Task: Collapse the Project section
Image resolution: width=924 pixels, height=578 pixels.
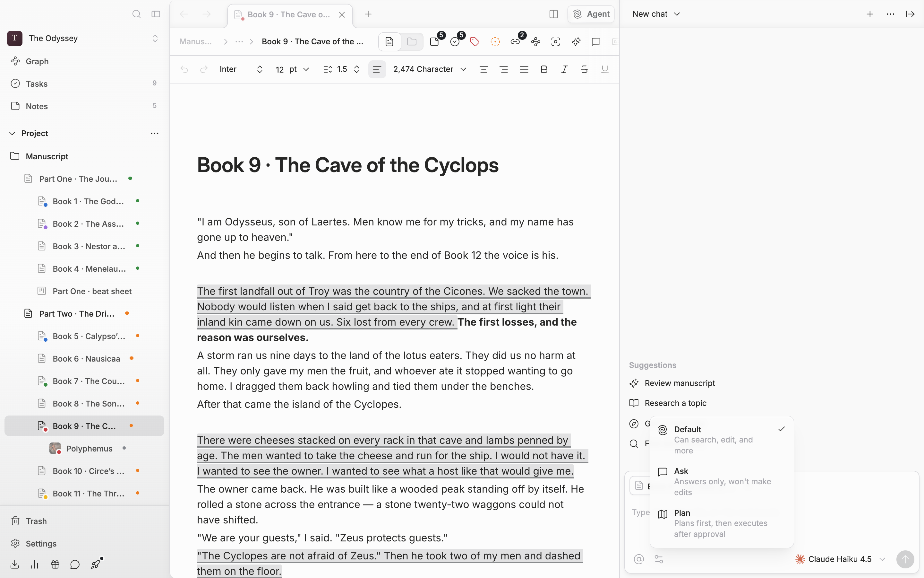Action: 12,133
